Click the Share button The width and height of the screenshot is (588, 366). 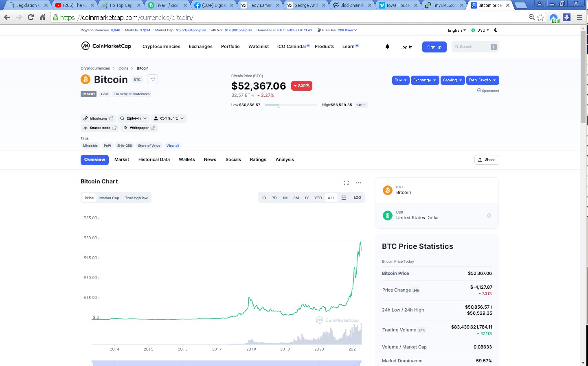pos(487,160)
